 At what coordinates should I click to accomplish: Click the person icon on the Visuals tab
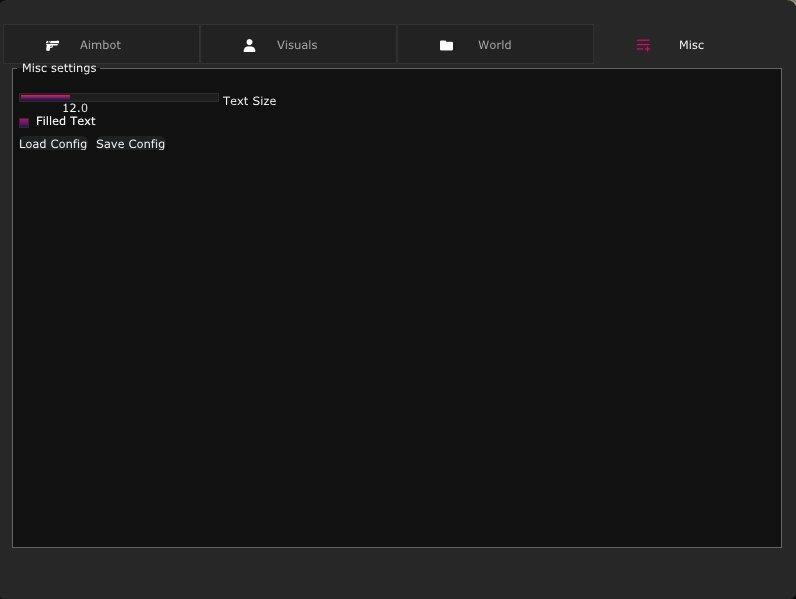click(249, 46)
